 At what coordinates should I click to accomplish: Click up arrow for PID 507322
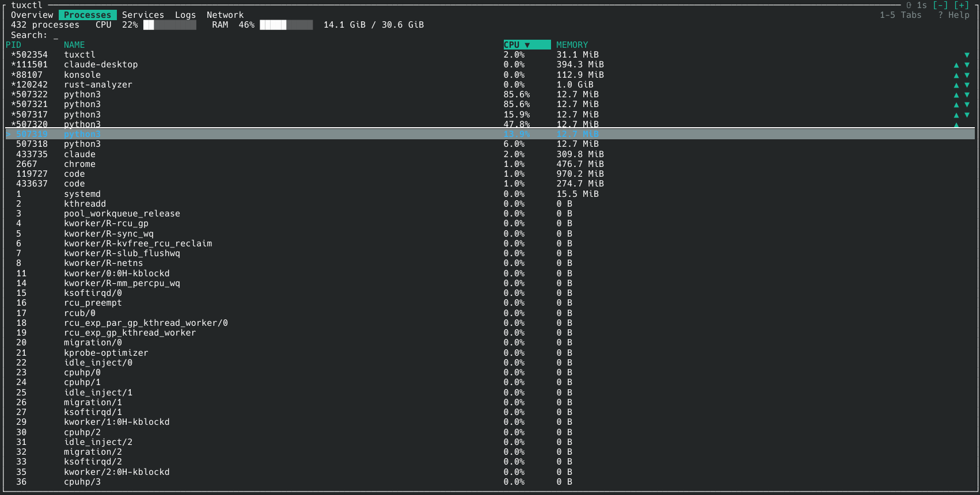tap(956, 94)
